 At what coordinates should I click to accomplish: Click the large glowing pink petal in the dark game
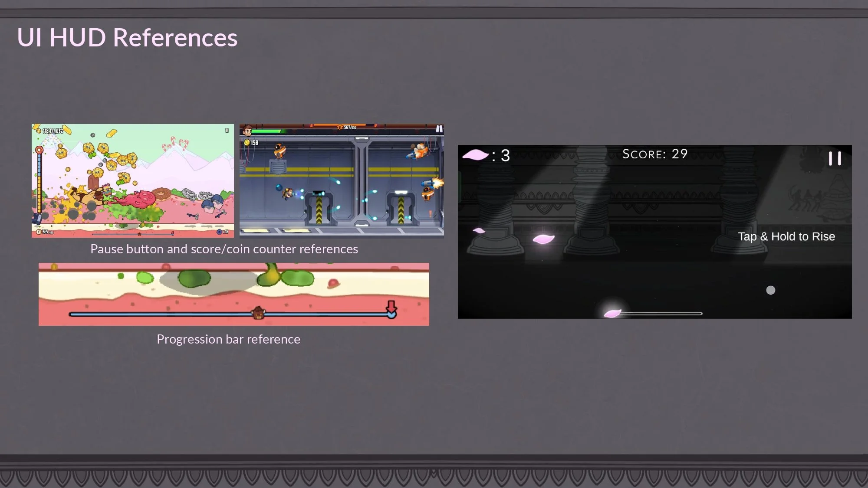pos(543,239)
